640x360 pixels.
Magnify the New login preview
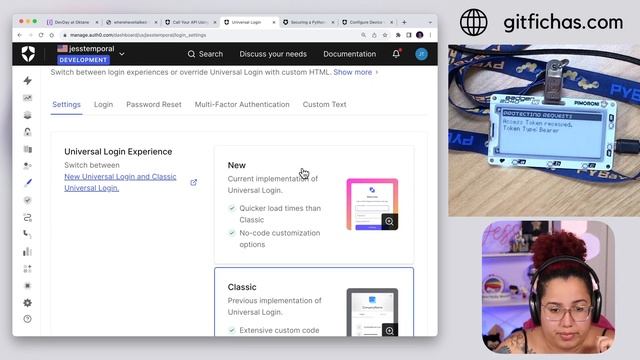[x=389, y=222]
